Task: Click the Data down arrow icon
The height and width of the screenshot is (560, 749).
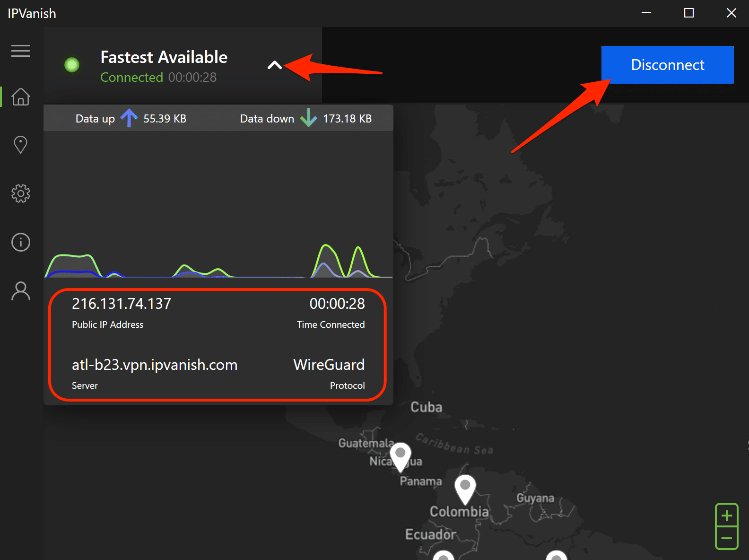Action: pyautogui.click(x=308, y=118)
